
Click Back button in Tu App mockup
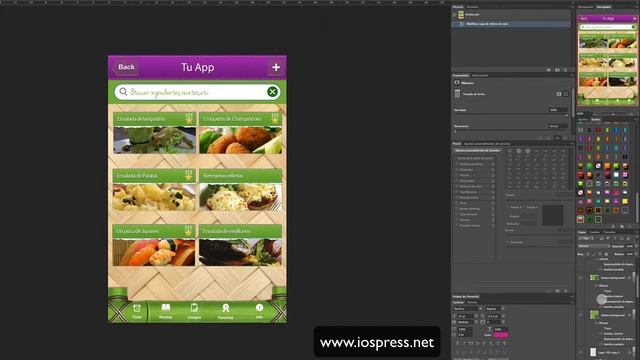(126, 67)
